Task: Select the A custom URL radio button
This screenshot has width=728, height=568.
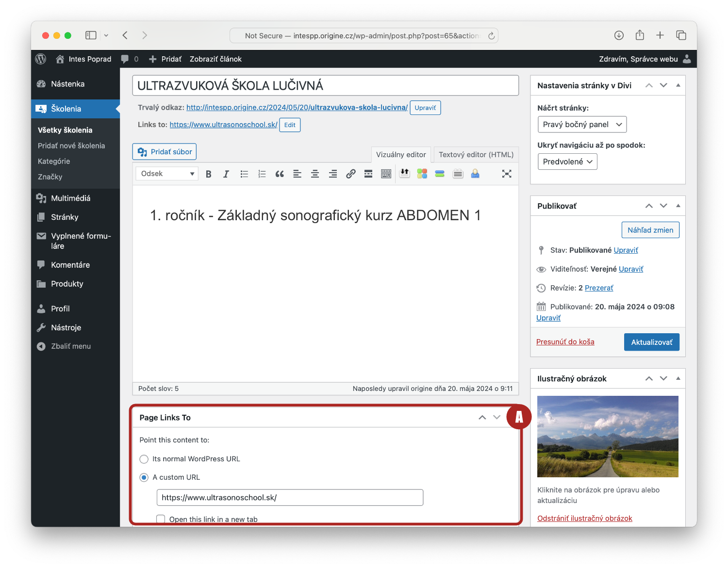Action: 144,477
